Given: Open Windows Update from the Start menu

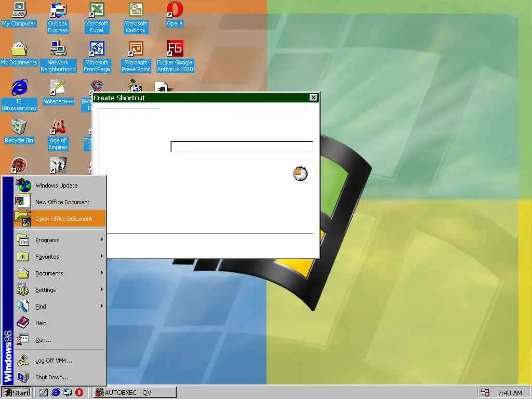Looking at the screenshot, I should point(60,185).
